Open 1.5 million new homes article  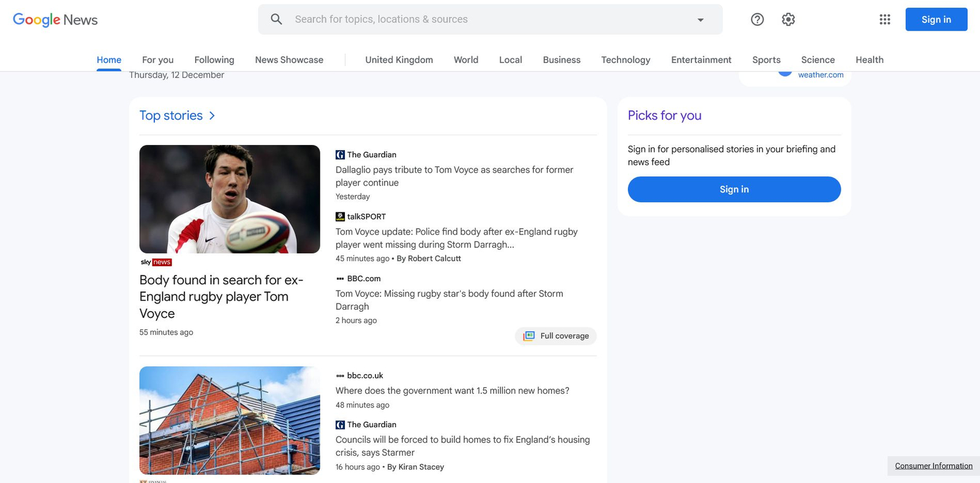pos(453,391)
